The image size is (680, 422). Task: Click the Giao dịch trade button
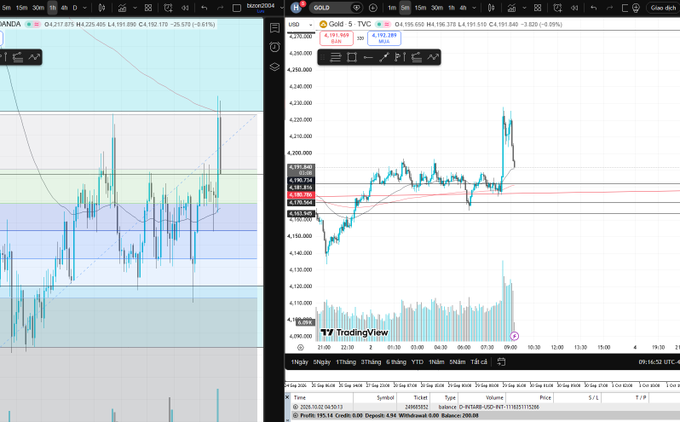tap(663, 8)
